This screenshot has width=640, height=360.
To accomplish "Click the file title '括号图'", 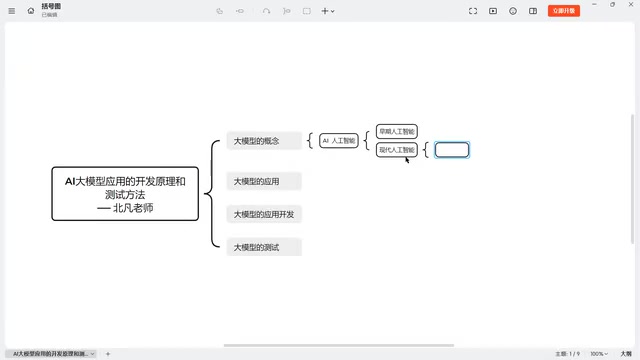I will coord(51,6).
